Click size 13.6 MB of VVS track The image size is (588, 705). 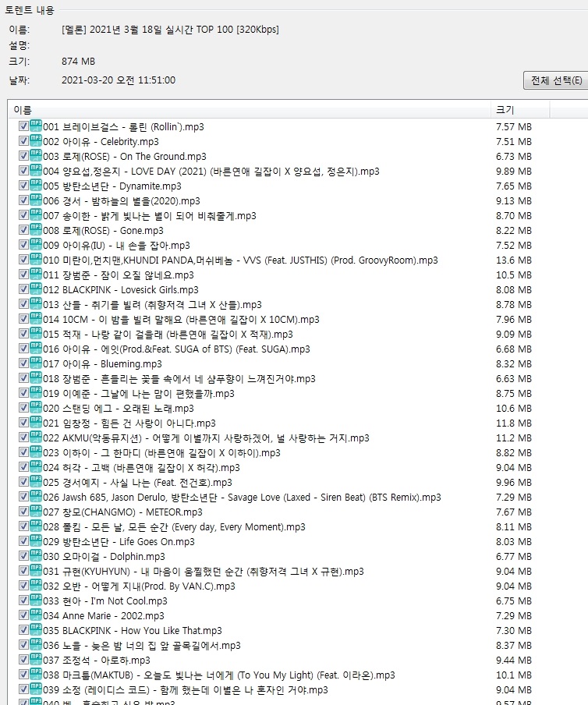514,260
